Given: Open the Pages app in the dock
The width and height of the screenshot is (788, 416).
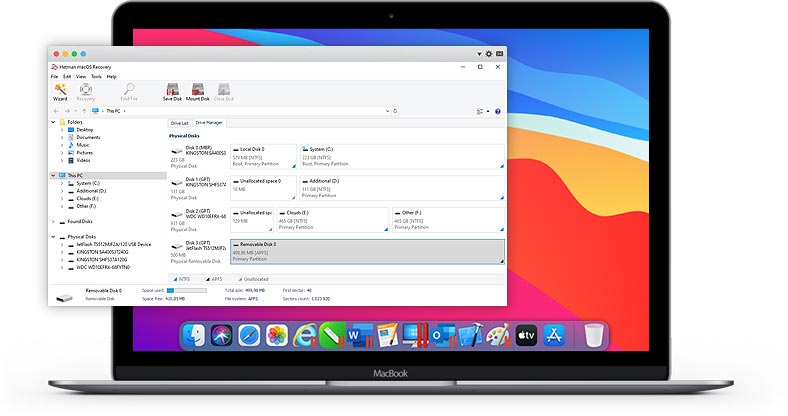Looking at the screenshot, I should 387,336.
